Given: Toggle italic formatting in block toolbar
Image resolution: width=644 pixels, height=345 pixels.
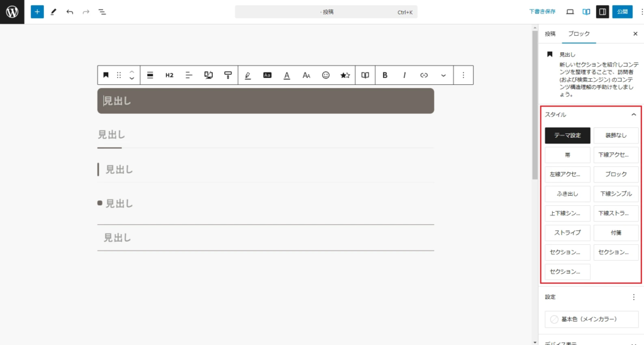Looking at the screenshot, I should pyautogui.click(x=404, y=75).
